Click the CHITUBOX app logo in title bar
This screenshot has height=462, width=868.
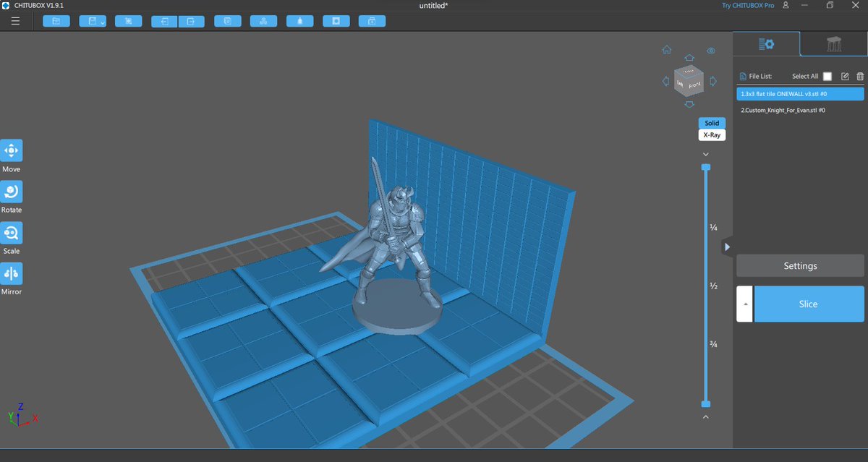pyautogui.click(x=7, y=5)
